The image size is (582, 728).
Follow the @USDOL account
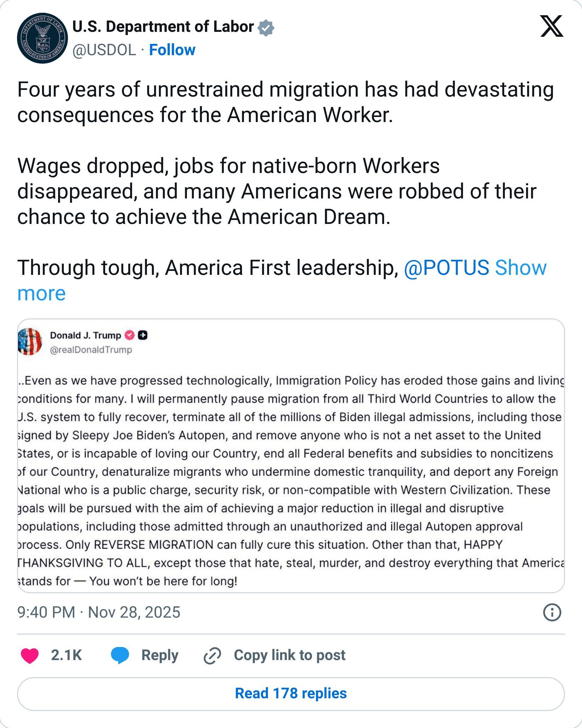172,50
